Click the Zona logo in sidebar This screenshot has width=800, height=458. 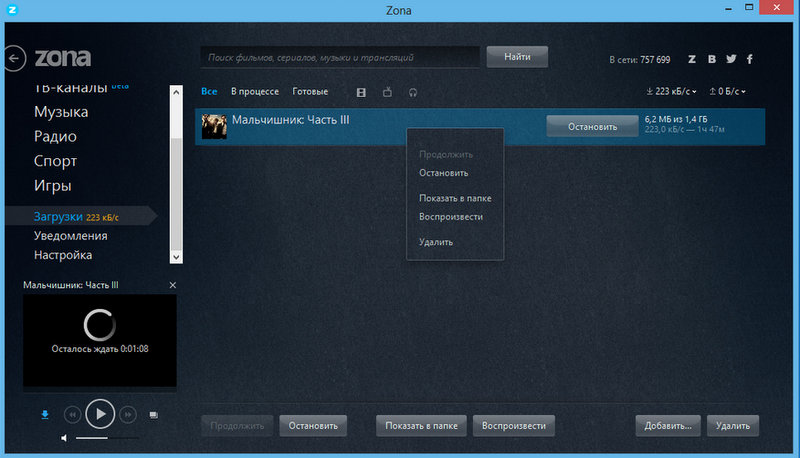(63, 57)
